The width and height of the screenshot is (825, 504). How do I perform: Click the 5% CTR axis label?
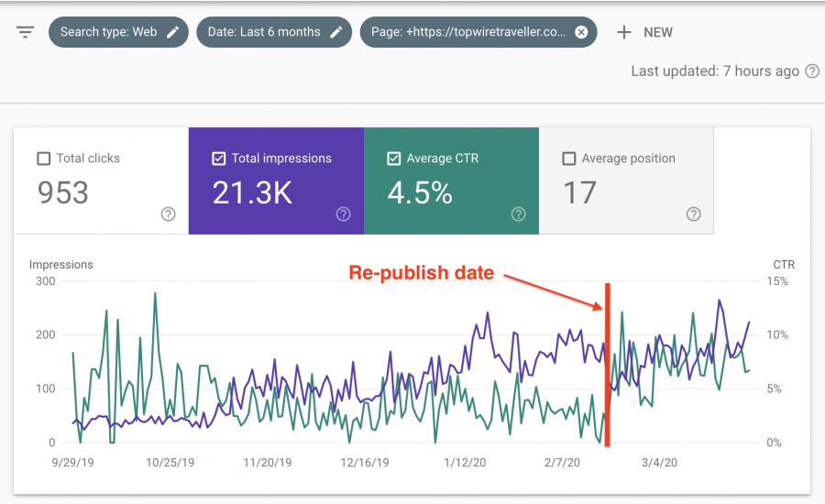[x=774, y=389]
